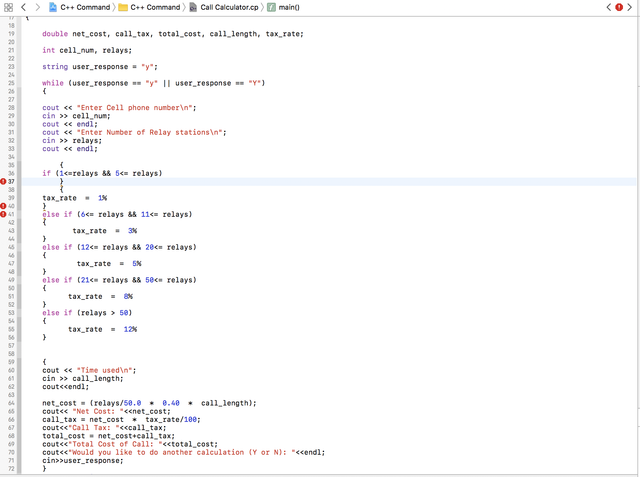Click line number 25 in the gutter
This screenshot has height=477, width=640.
coord(11,83)
